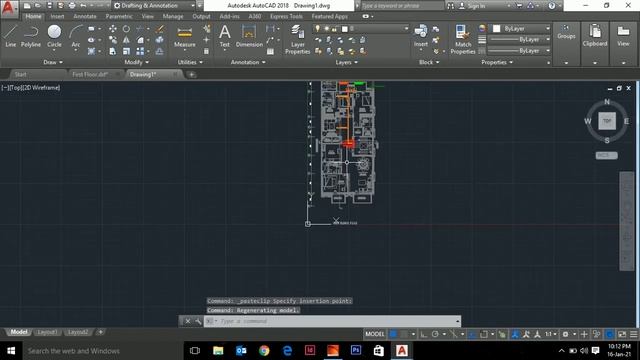Select the Scale tool in Modify panel
The height and width of the screenshot is (360, 640).
126,51
